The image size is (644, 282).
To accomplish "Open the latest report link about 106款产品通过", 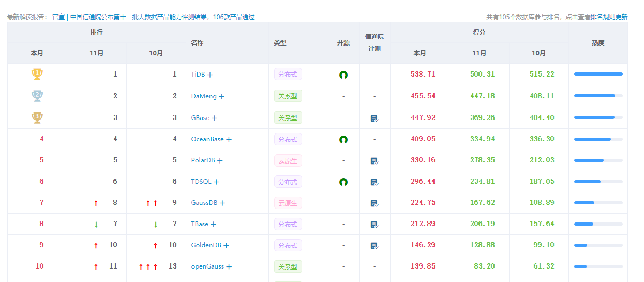I will click(x=154, y=17).
